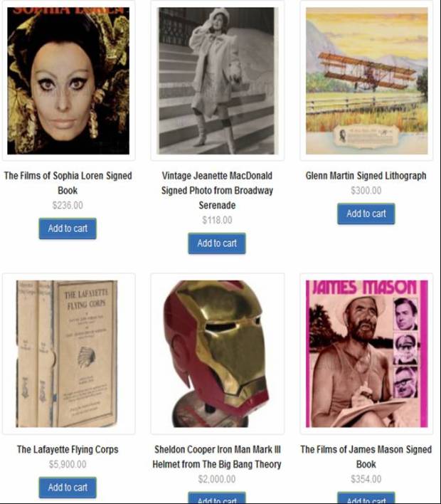Add Sophia Loren book to cart

[68, 229]
